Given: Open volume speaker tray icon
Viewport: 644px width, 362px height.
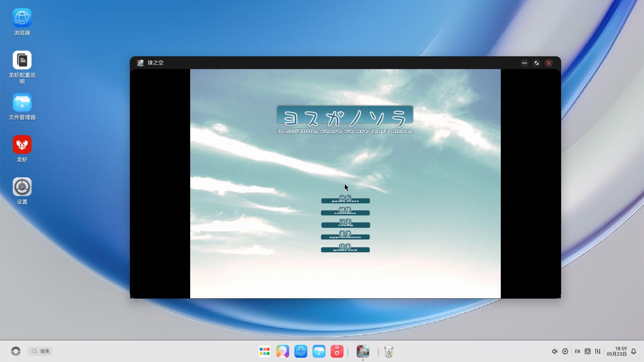Looking at the screenshot, I should point(554,351).
